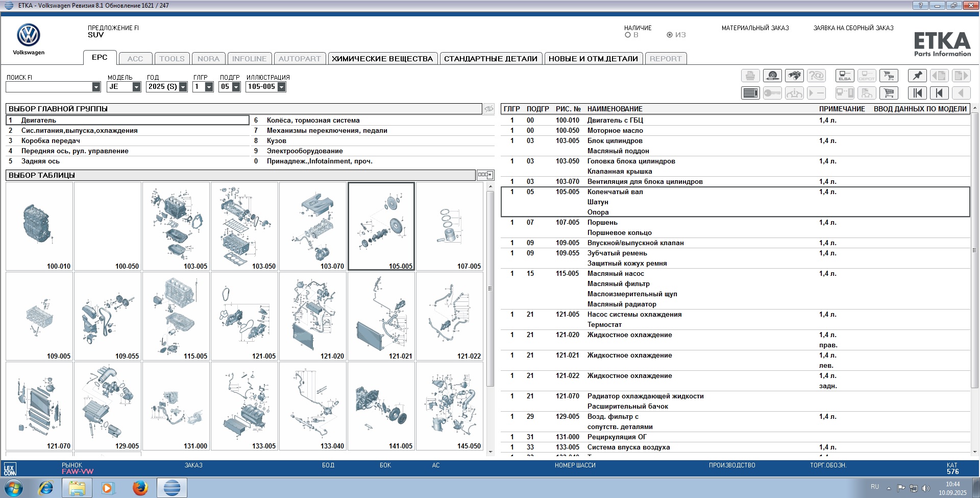Open the ХИМИЧЕСКИЕ ВЕЩЕСТВА tab
This screenshot has width=980, height=498.
pos(382,59)
